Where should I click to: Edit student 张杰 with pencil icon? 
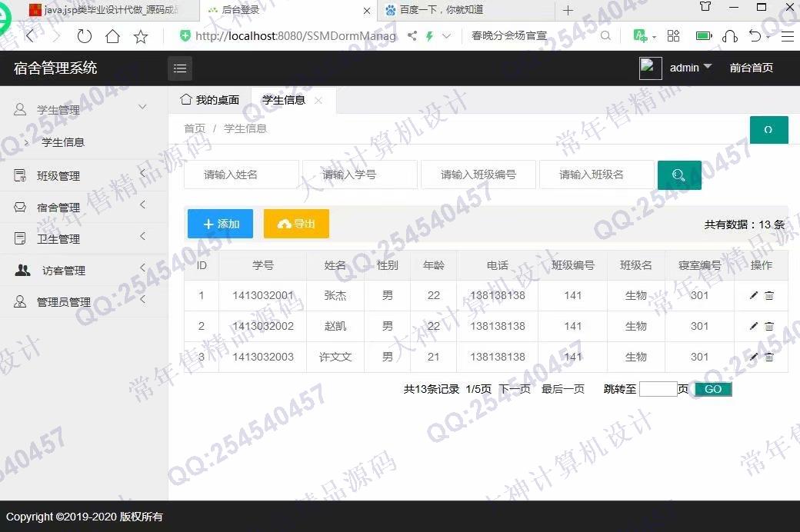click(x=754, y=296)
